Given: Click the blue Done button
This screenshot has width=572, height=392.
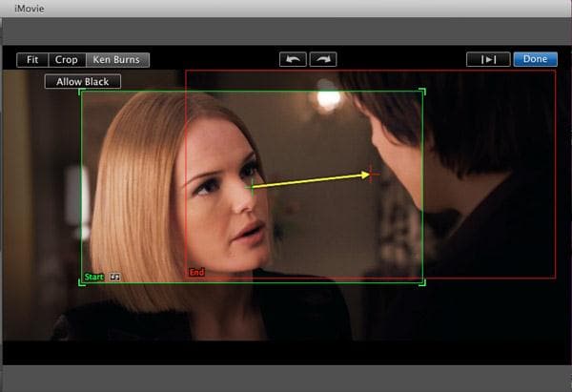Looking at the screenshot, I should pos(535,59).
